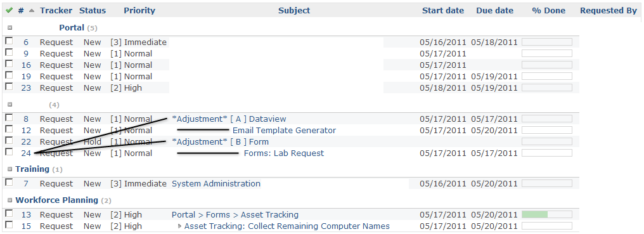Sort by the Priority column header
Viewport: 644px width, 234px height.
point(139,11)
